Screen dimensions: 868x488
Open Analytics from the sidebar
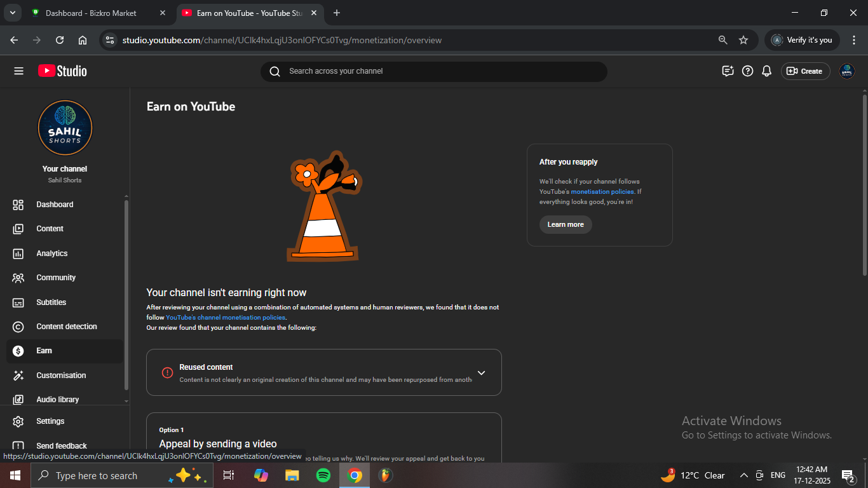52,254
